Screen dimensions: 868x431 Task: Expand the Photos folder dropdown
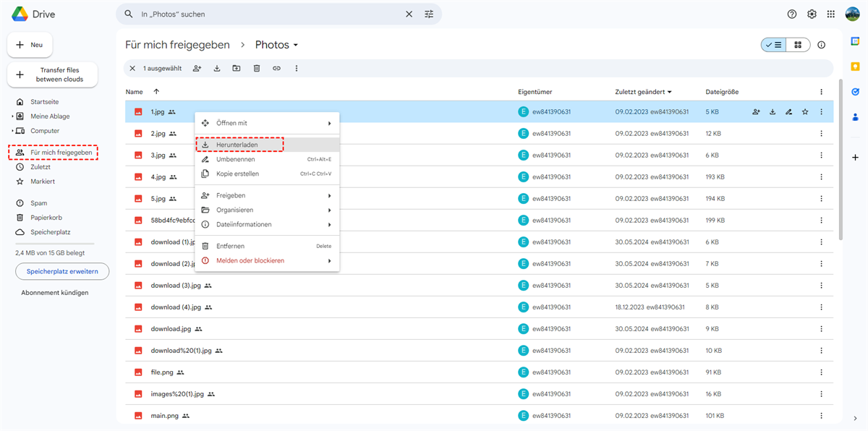296,46
